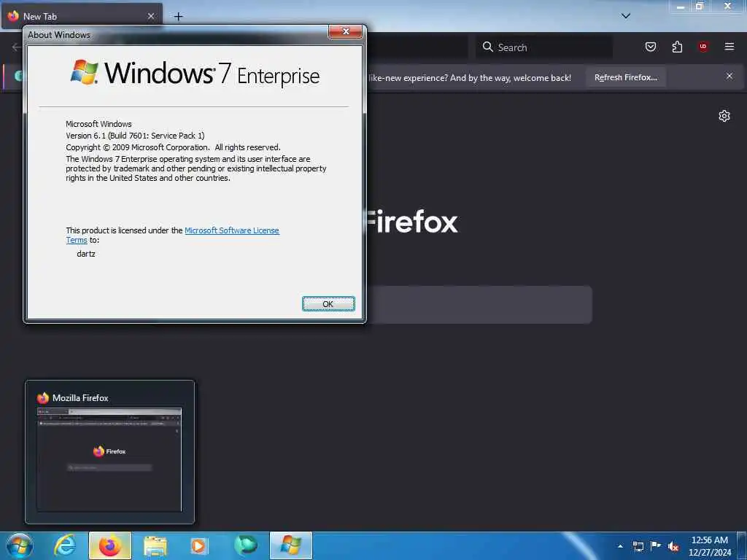Open the clock showing 12:56 AM
The height and width of the screenshot is (560, 747).
coord(710,546)
